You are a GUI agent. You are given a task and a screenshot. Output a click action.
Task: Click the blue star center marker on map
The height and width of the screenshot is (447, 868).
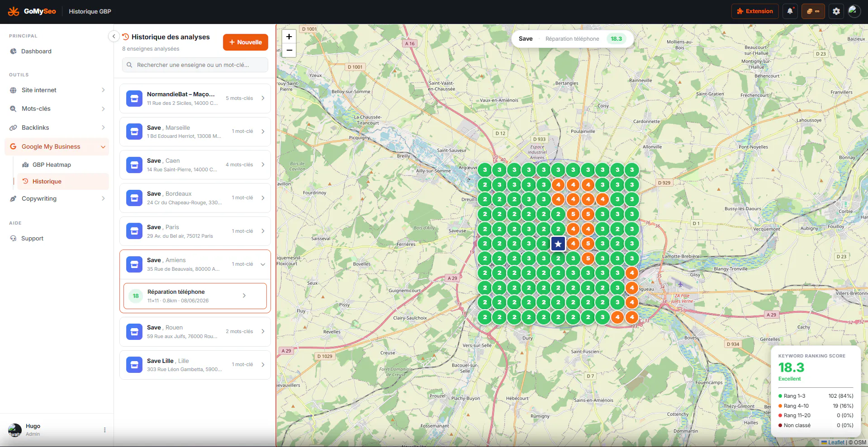click(x=558, y=244)
